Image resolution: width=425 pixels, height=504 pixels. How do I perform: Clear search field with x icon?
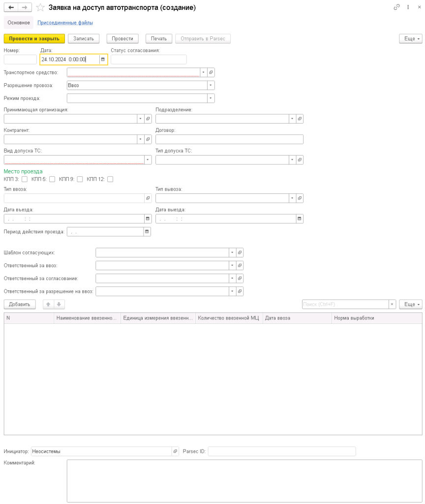pyautogui.click(x=392, y=304)
